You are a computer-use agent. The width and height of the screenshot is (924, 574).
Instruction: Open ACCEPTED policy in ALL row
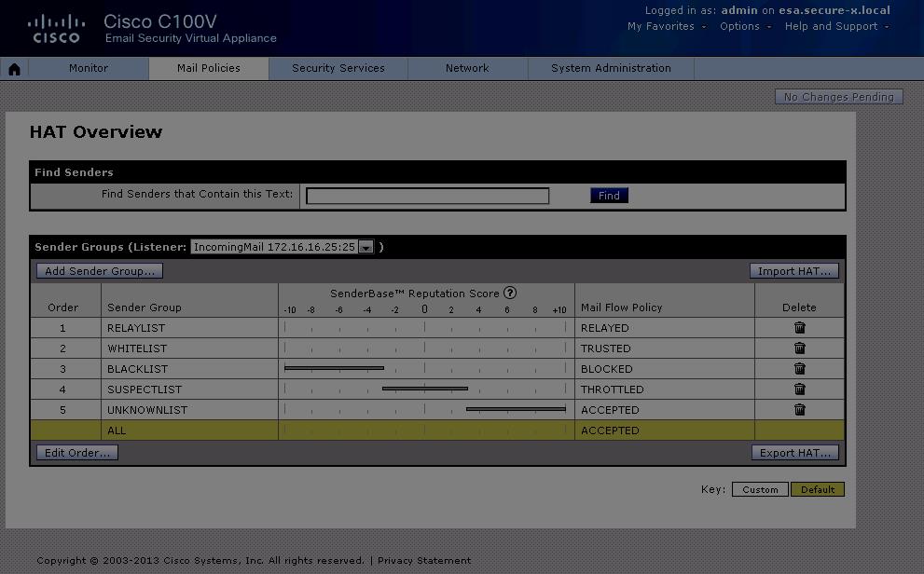[610, 430]
